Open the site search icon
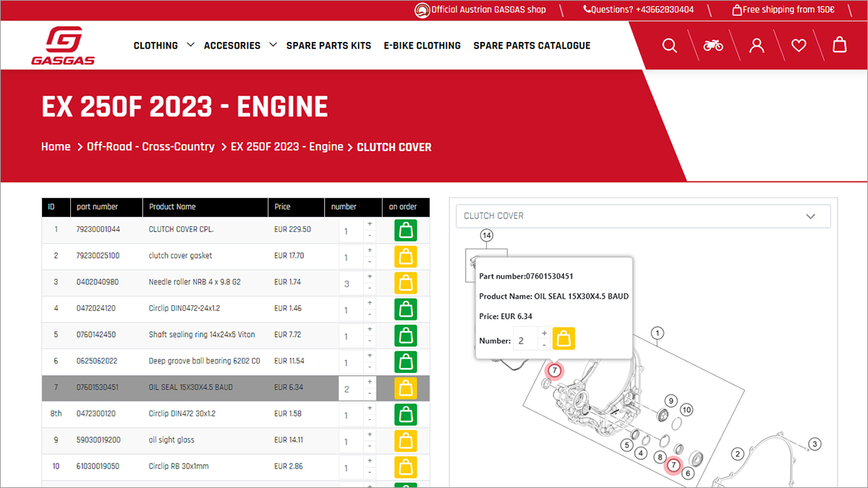The height and width of the screenshot is (488, 868). pos(670,46)
